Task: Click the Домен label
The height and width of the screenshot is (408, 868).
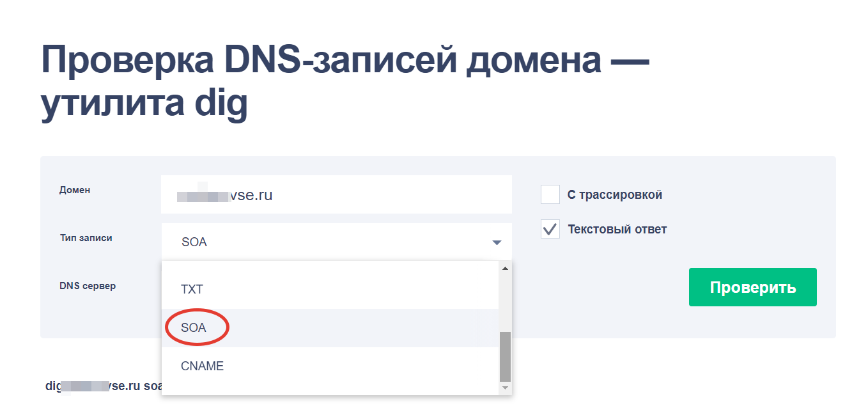Action: [x=75, y=190]
